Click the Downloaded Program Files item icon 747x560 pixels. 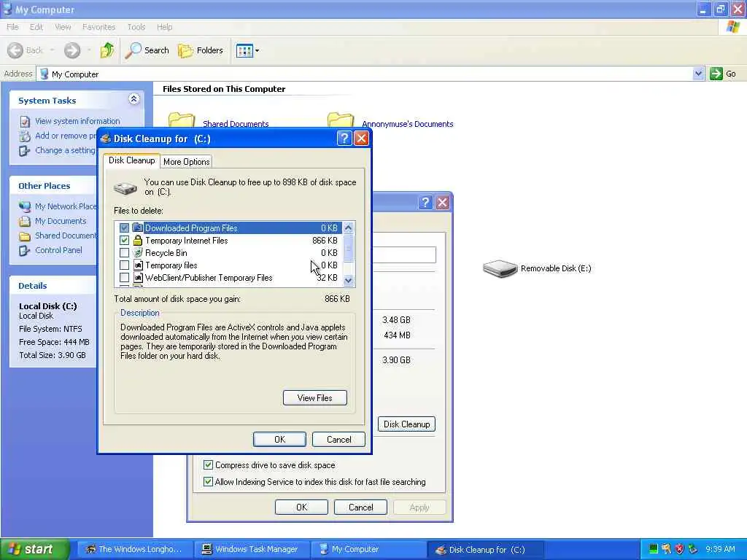click(138, 228)
